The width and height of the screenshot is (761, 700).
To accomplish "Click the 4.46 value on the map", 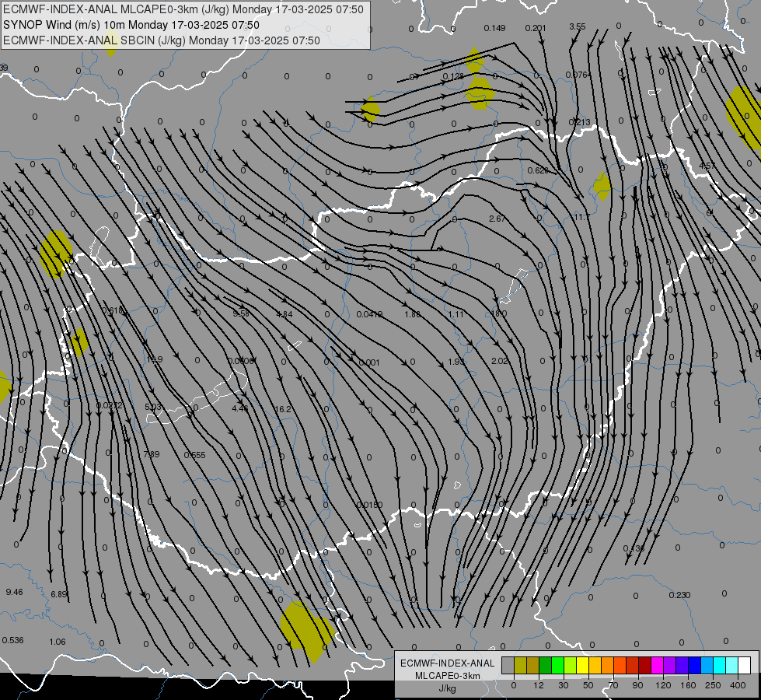I will pyautogui.click(x=239, y=408).
